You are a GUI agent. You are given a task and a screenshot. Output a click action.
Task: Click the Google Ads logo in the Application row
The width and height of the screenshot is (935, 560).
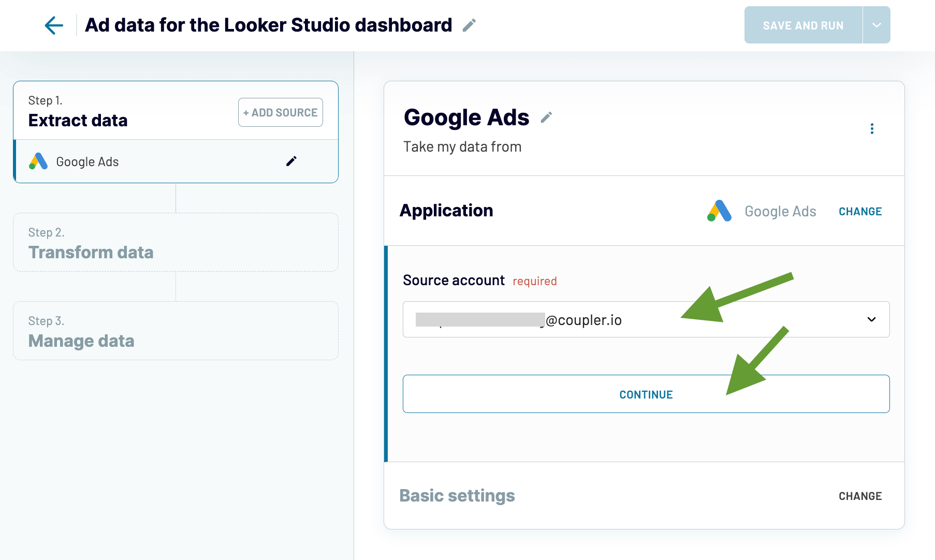(719, 211)
